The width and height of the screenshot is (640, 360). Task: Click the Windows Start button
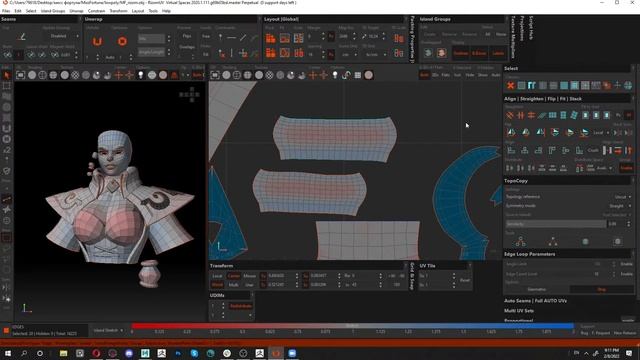coord(7,353)
